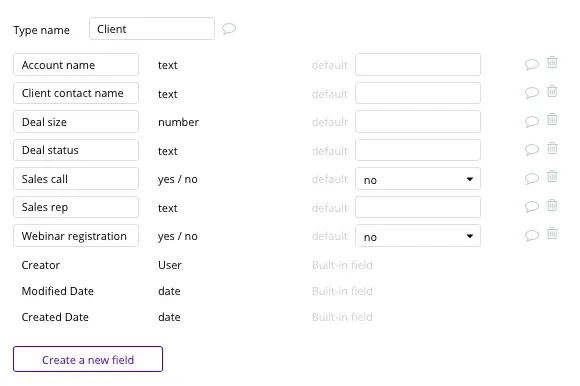This screenshot has width=580, height=386.
Task: Open comment icon for Sales rep field
Action: pyautogui.click(x=532, y=206)
